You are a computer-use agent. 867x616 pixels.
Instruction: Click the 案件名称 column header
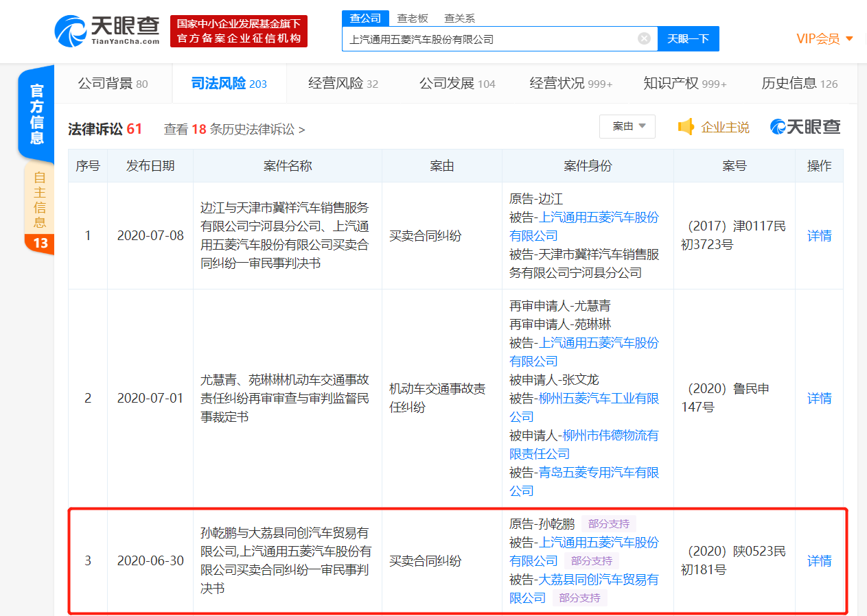pos(288,165)
